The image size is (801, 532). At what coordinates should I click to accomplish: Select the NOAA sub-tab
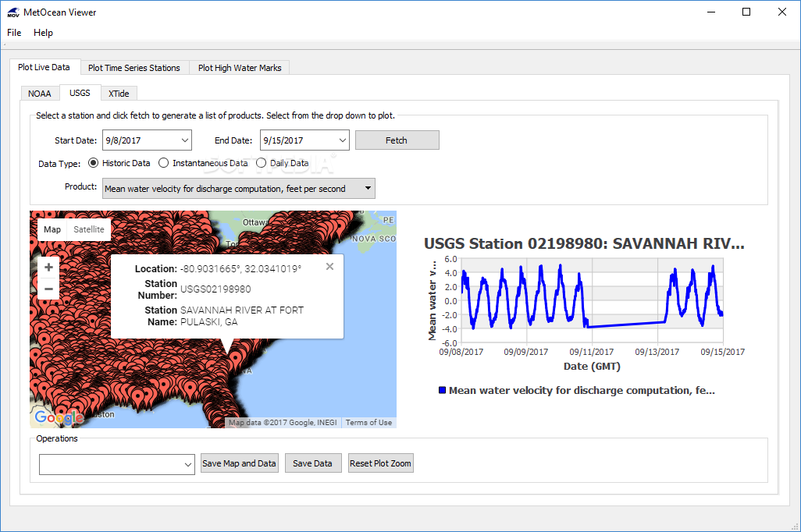39,94
